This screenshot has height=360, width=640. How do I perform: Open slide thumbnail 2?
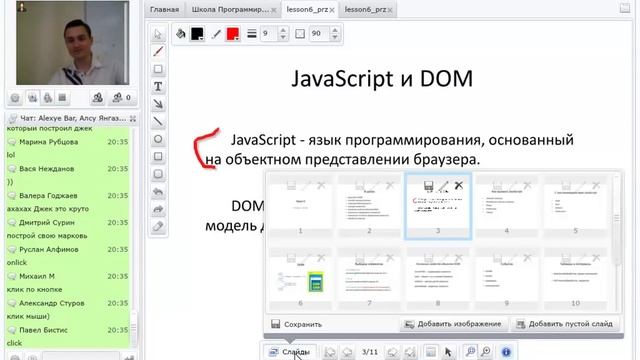pyautogui.click(x=369, y=207)
